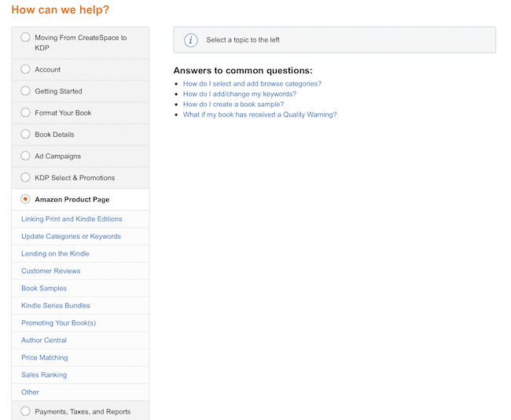Select the Account radio option
The height and width of the screenshot is (420, 511).
(25, 69)
